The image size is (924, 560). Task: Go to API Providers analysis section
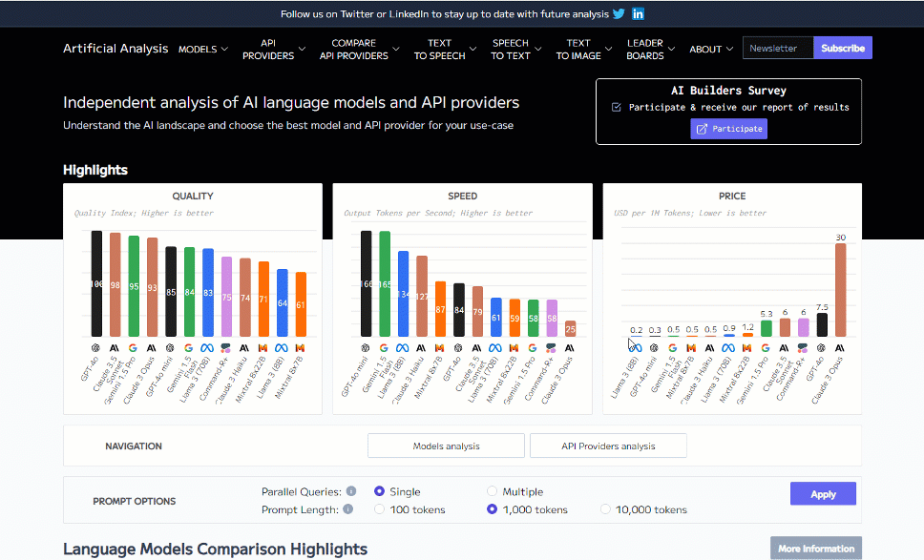pos(608,446)
